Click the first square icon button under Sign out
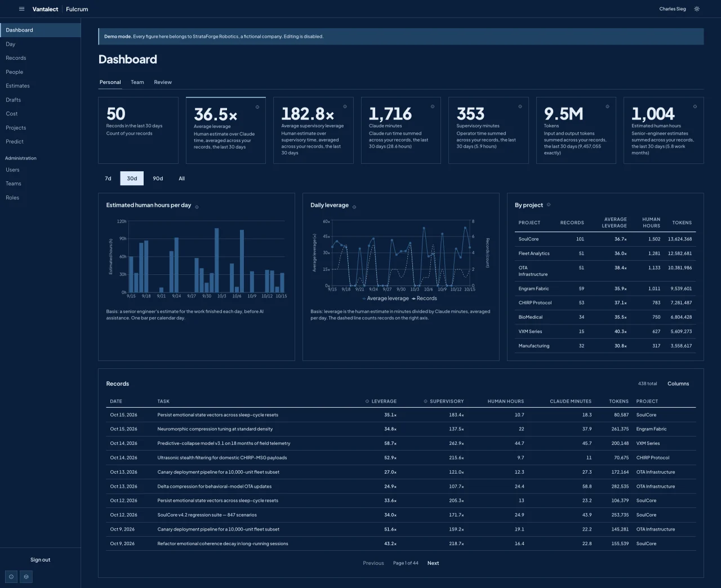Screen dimensions: 721x588 coord(11,577)
